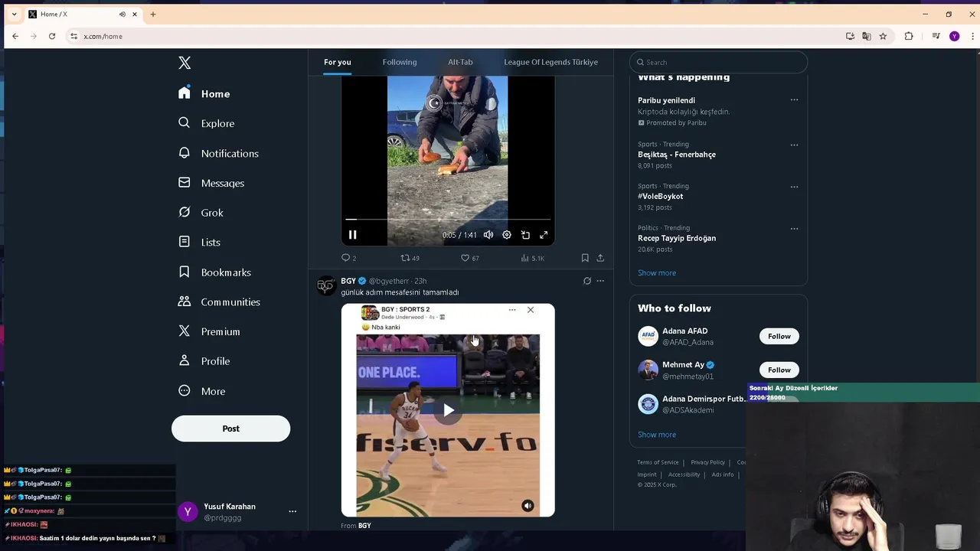
Task: Open Grok from the sidebar
Action: coord(201,213)
